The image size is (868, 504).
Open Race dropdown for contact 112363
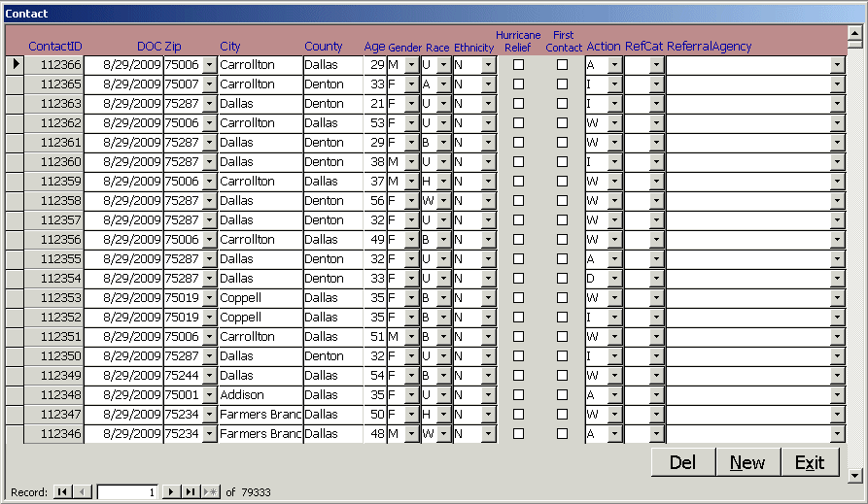[x=444, y=104]
